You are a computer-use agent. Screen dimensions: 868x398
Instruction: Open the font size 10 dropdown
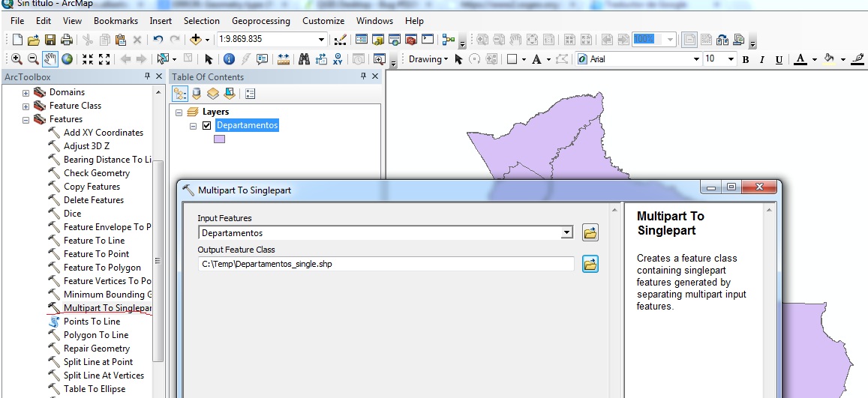[731, 59]
